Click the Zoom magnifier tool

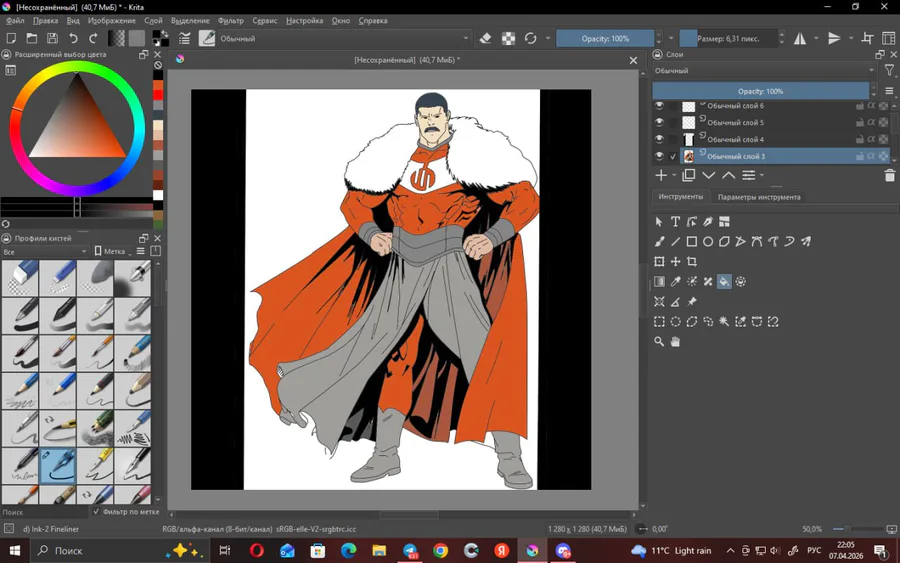pos(659,342)
